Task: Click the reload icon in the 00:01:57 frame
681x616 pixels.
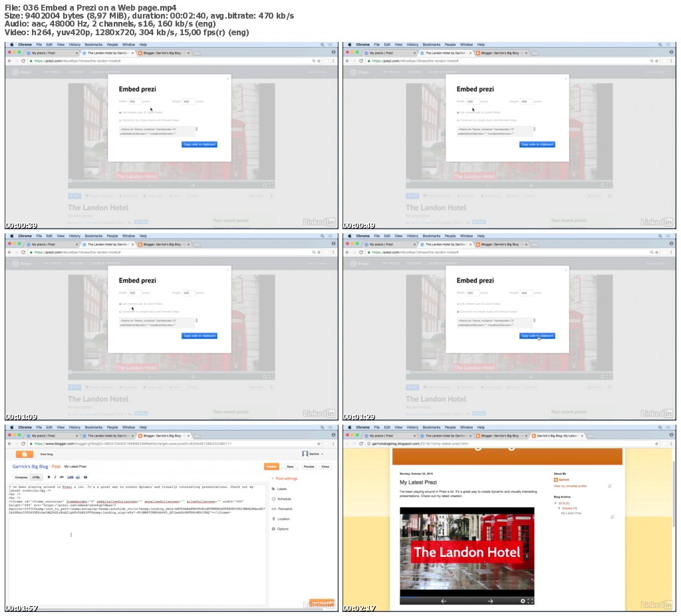Action: pyautogui.click(x=23, y=444)
